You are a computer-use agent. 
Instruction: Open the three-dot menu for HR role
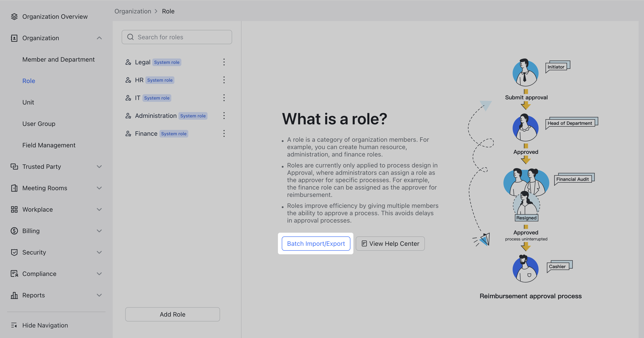pos(224,80)
